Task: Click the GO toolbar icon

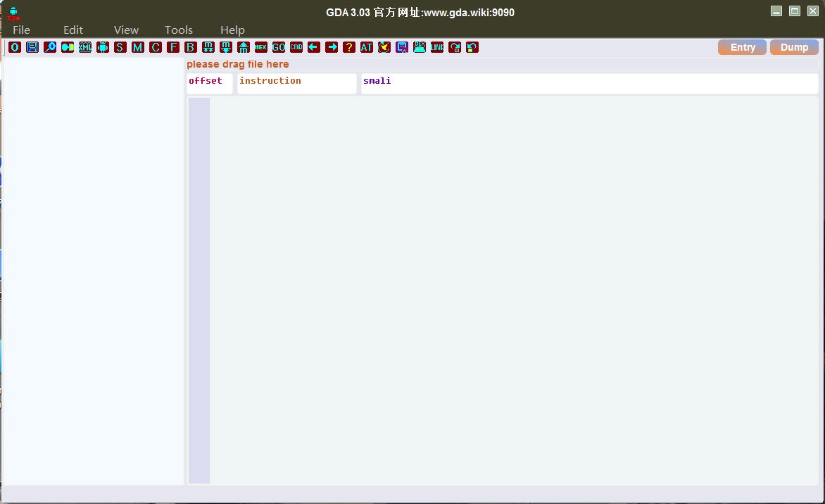Action: tap(279, 47)
